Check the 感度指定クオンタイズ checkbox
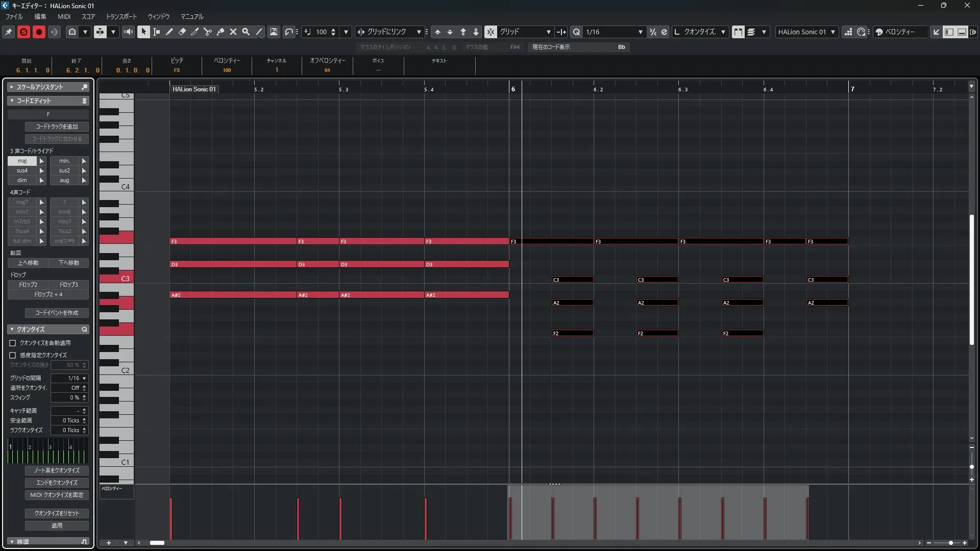 tap(13, 355)
